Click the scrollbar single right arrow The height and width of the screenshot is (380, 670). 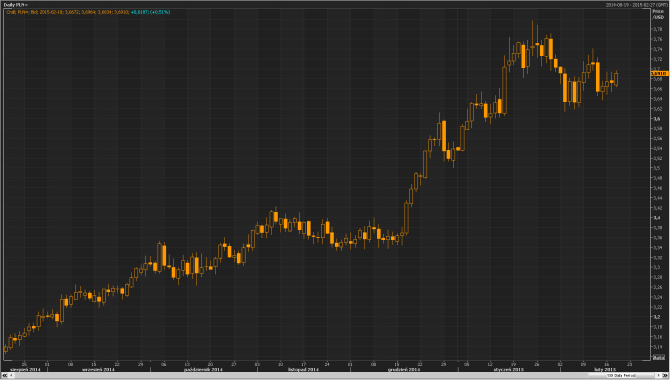[x=658, y=375]
